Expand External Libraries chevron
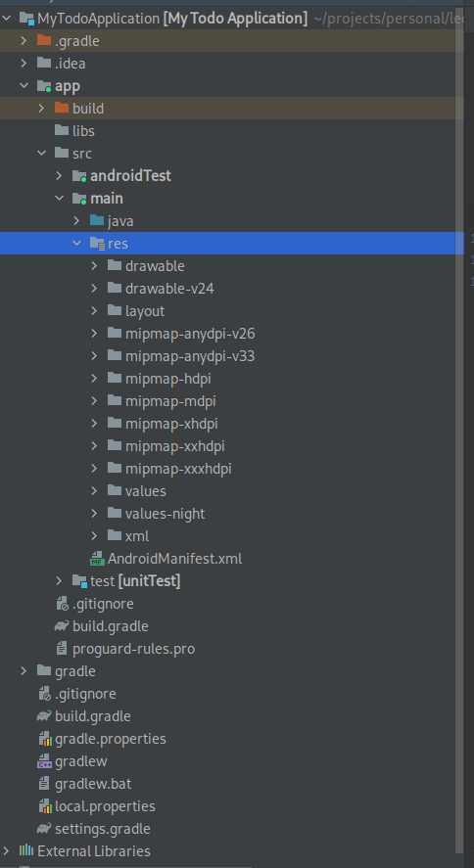Image resolution: width=474 pixels, height=868 pixels. click(7, 850)
